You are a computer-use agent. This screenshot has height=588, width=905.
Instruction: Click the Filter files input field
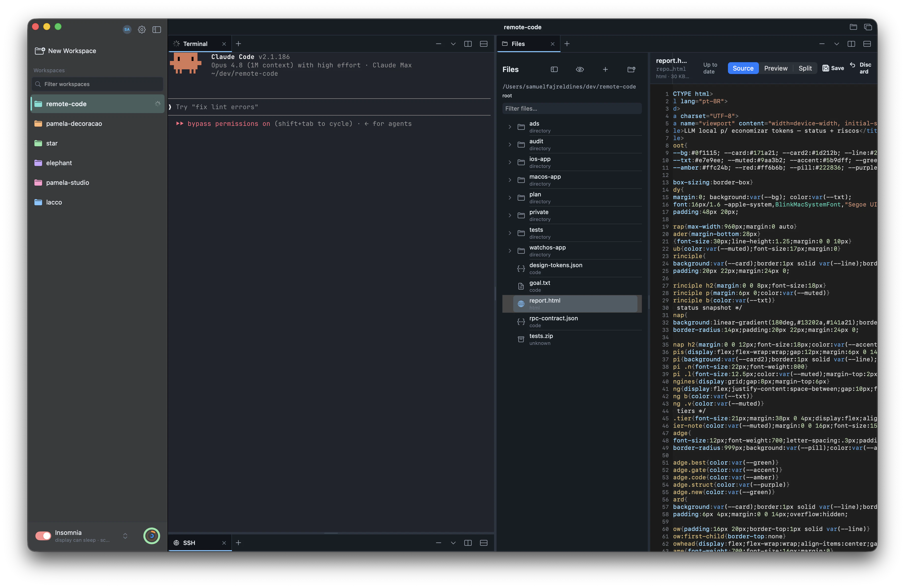(x=572, y=108)
